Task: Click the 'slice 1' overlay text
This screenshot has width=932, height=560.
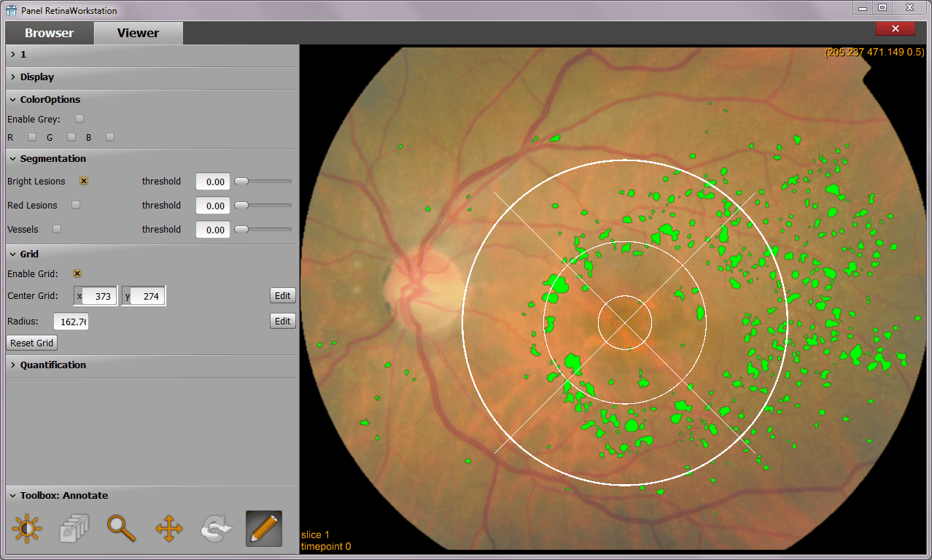Action: 315,535
